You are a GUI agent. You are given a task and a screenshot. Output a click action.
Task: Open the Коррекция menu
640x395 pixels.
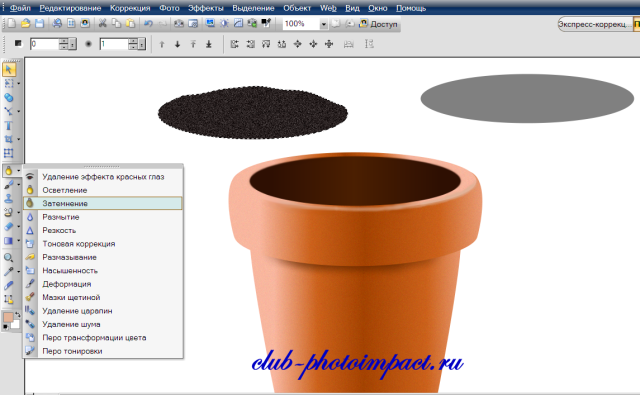point(130,8)
